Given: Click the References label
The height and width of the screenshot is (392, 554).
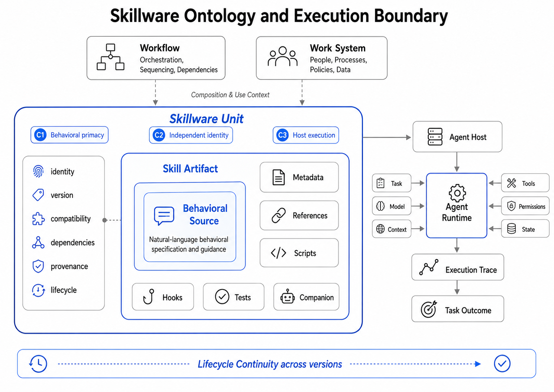Looking at the screenshot, I should pyautogui.click(x=310, y=216).
